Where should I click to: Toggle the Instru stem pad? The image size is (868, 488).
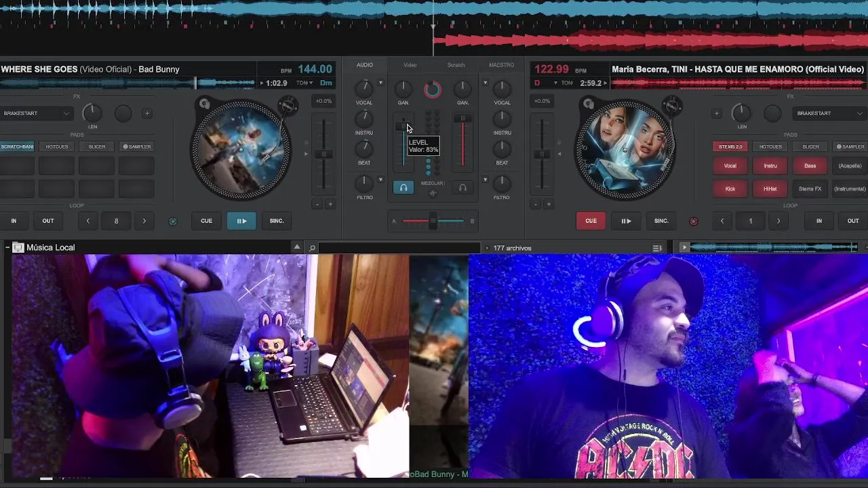[770, 166]
